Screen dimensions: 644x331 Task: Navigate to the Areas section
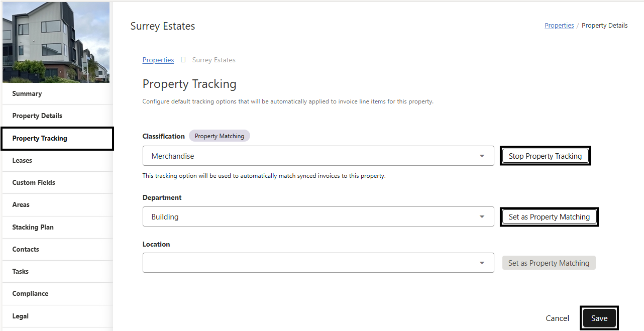(21, 204)
